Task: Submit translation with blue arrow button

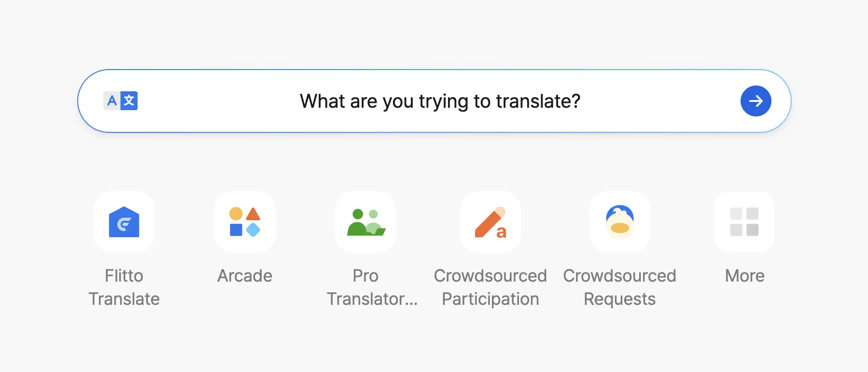Action: click(756, 101)
